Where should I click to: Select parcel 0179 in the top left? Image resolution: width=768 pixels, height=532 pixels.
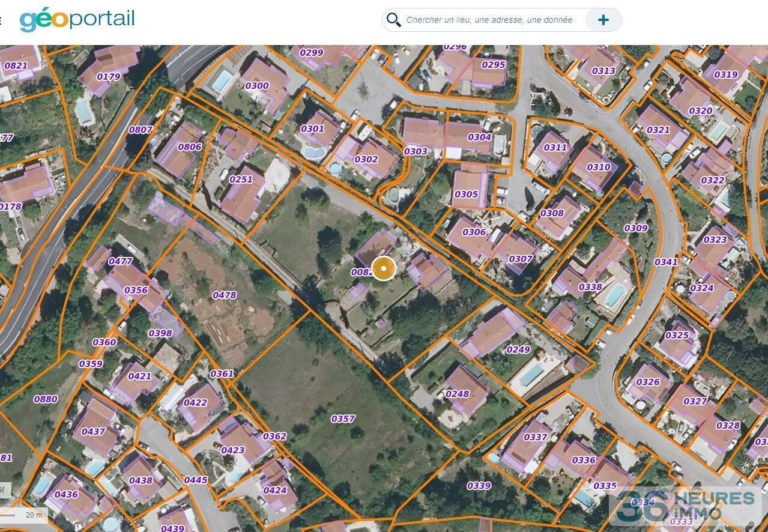[x=107, y=76]
